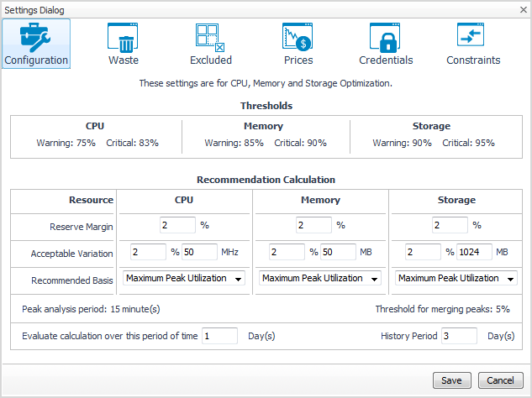Click the evaluate calculation period field
532x398 pixels.
click(x=220, y=336)
